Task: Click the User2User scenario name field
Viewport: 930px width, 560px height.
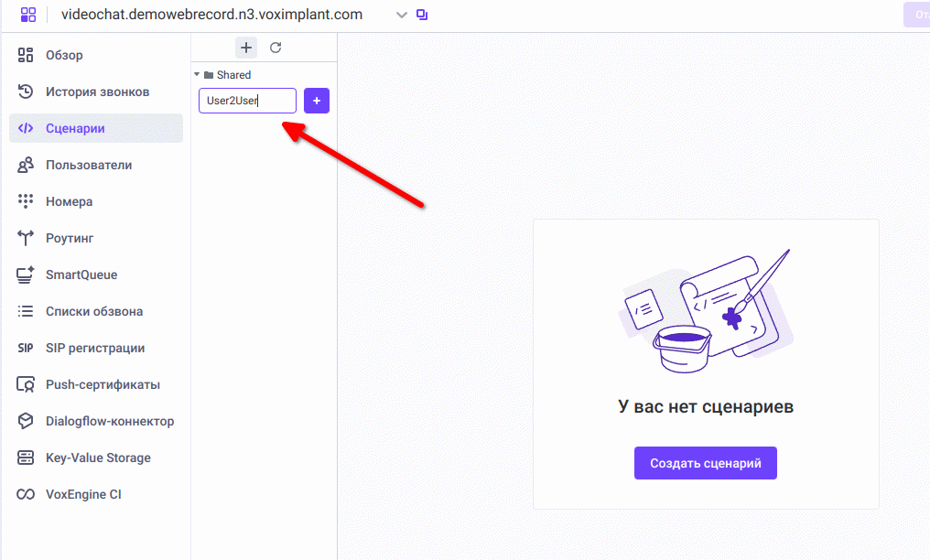Action: 247,101
